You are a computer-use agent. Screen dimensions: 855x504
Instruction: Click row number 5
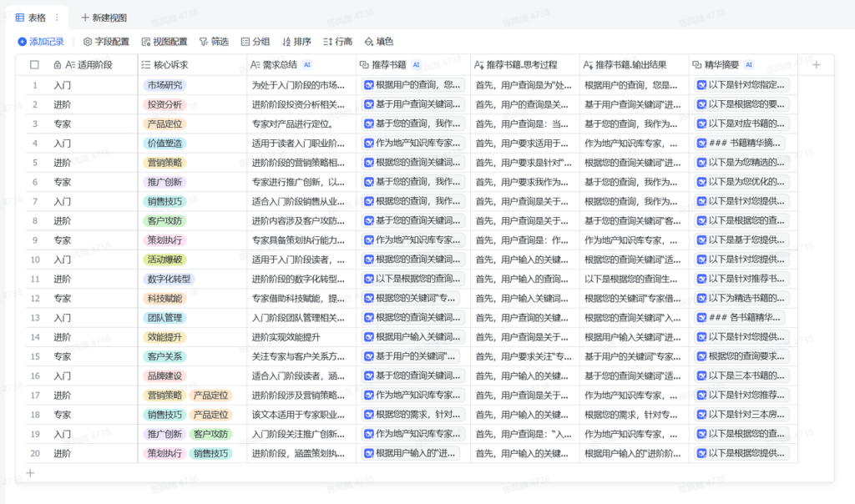pos(35,163)
